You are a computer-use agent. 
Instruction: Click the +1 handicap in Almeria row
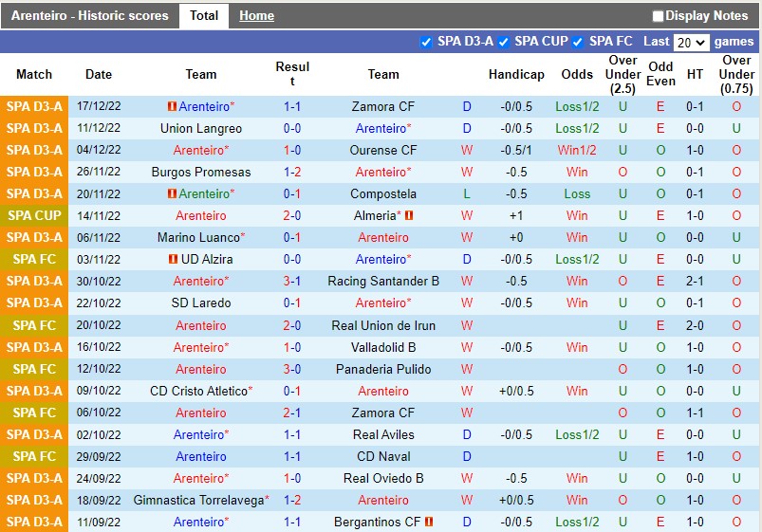click(516, 215)
